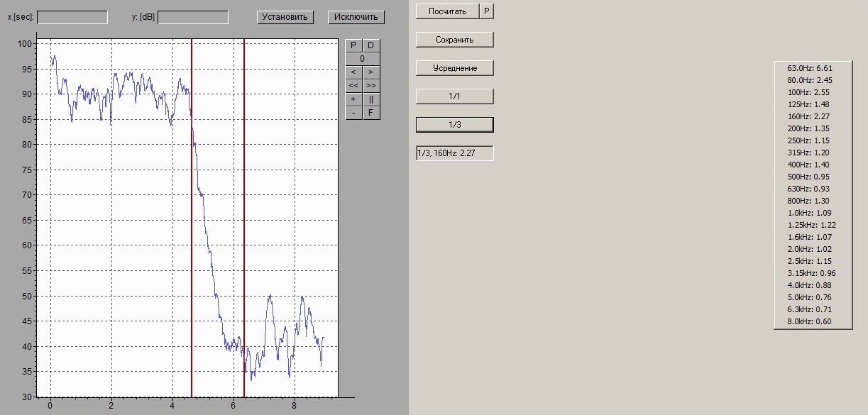Select the 1/1 octave band mode
868x415 pixels.
[454, 96]
